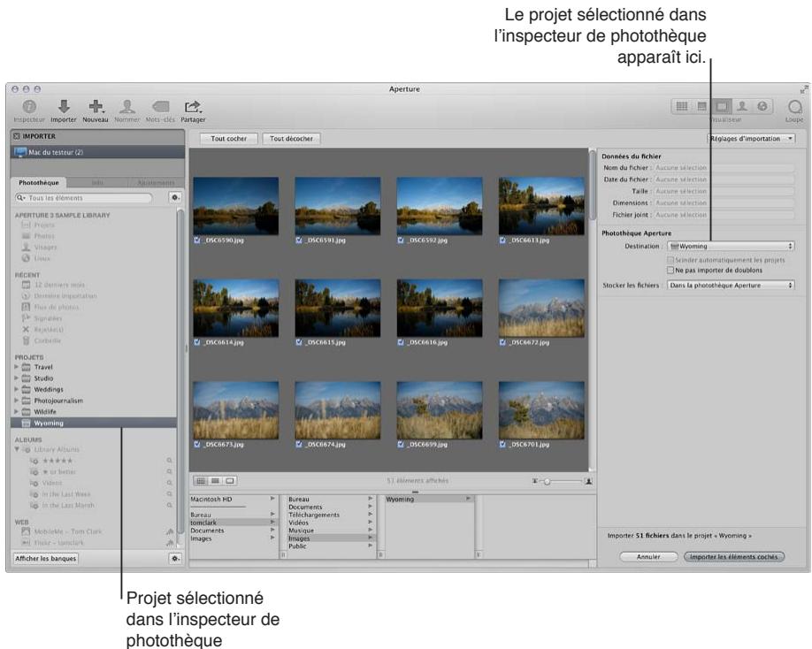Open the Inspecteur toolbar icon
The width and height of the screenshot is (812, 649).
(29, 107)
